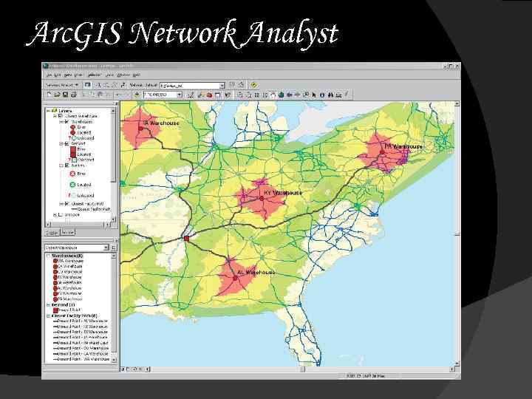Collapse the Demand sublayer legend
Screen dimensions: 532x399
point(61,143)
